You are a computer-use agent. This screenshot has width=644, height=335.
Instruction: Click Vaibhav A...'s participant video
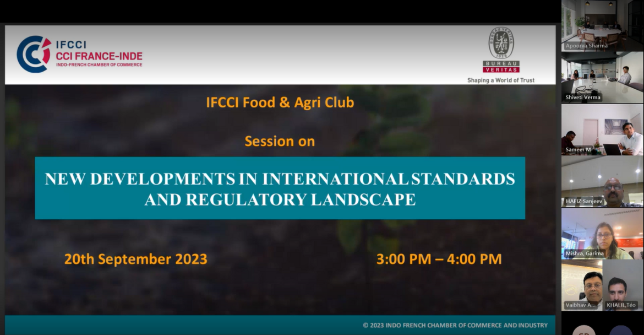pos(582,284)
